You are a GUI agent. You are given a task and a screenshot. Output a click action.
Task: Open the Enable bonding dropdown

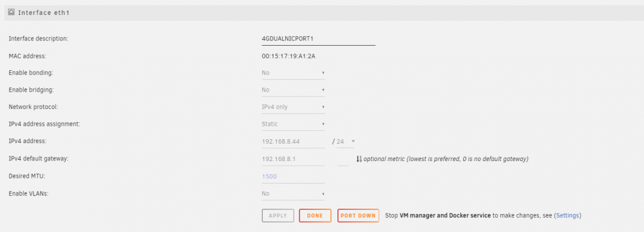[x=293, y=73]
